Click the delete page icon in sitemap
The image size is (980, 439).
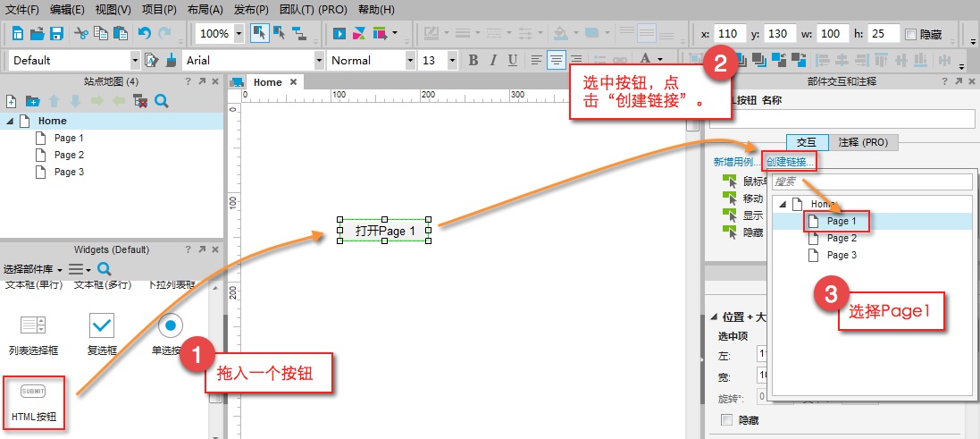pyautogui.click(x=140, y=101)
